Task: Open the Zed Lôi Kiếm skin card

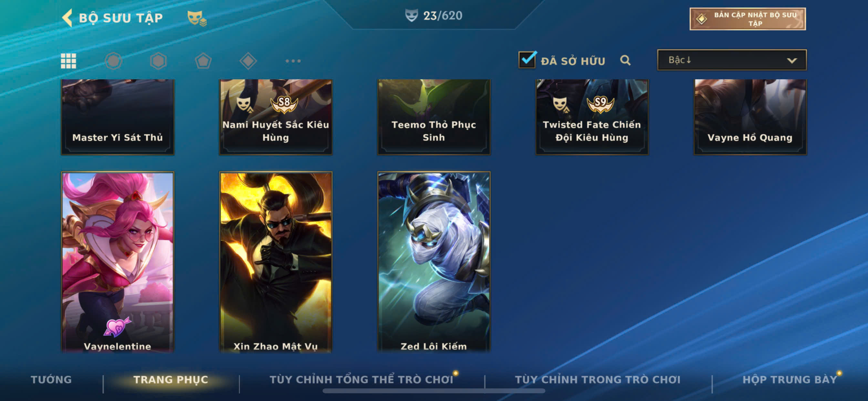Action: pos(434,262)
